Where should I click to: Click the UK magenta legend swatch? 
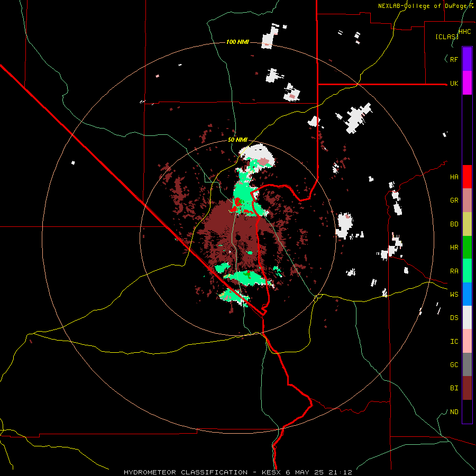point(467,83)
